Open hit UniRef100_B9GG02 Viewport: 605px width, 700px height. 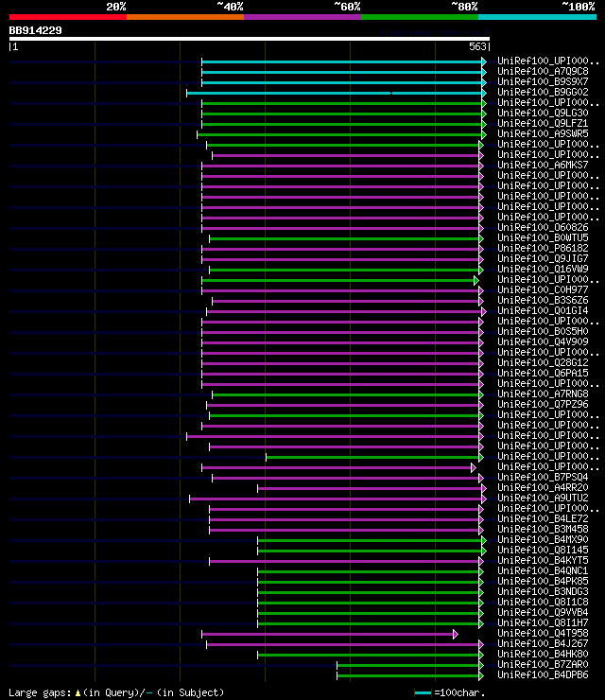[543, 92]
